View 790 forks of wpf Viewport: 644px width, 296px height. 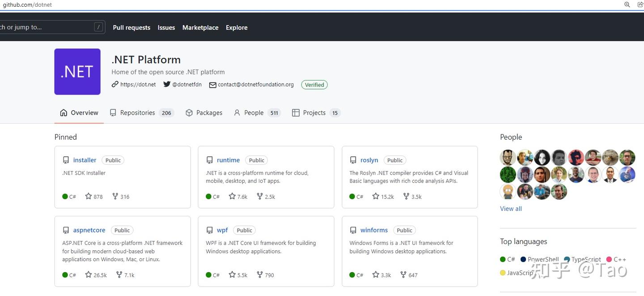[265, 275]
